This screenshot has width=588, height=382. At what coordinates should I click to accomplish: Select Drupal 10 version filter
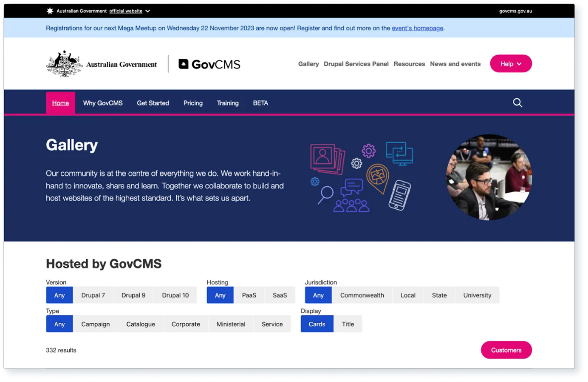175,295
